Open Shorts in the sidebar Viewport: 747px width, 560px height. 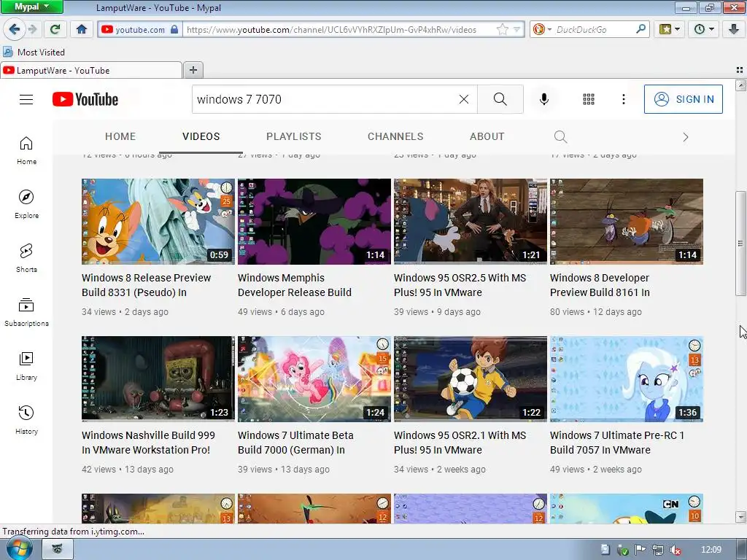26,258
